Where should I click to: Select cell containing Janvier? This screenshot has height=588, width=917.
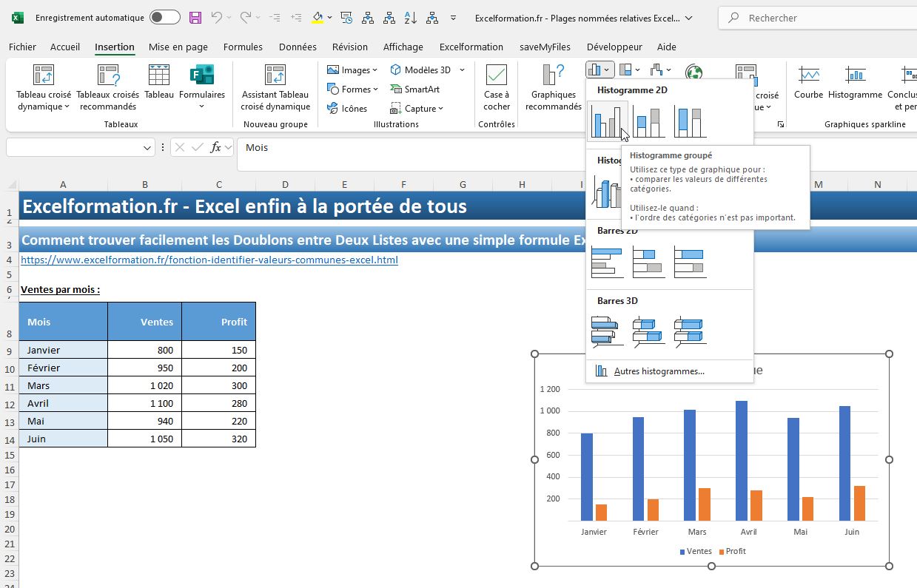[x=64, y=350]
